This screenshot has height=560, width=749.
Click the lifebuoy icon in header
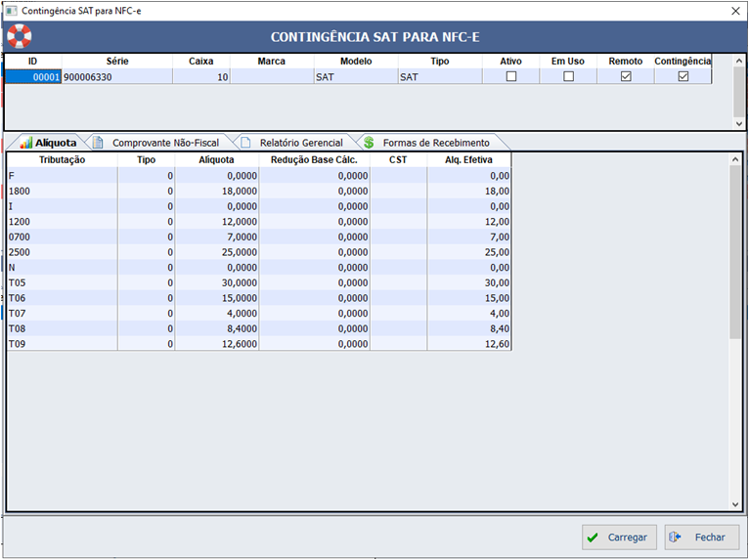(19, 36)
